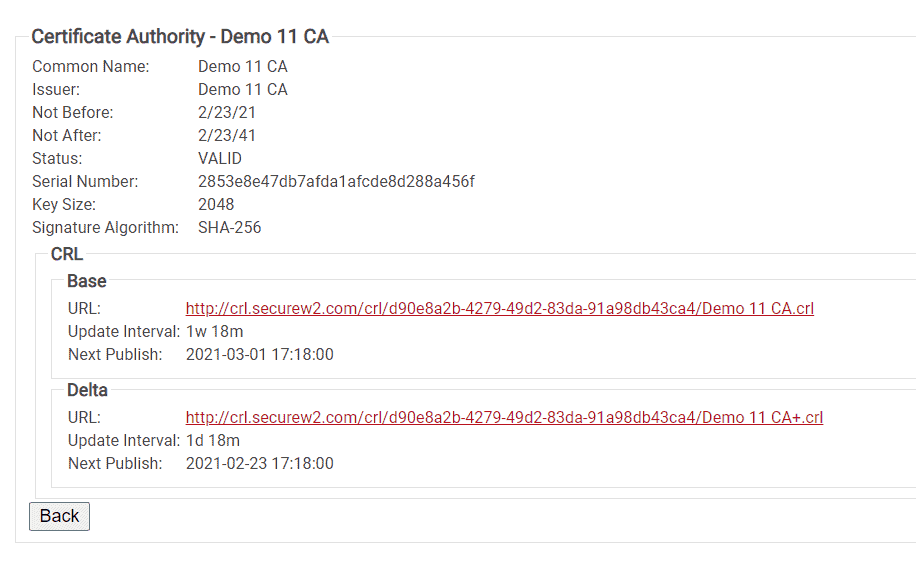Click the SHA-256 signature algorithm value
916x572 pixels.
pyautogui.click(x=229, y=227)
